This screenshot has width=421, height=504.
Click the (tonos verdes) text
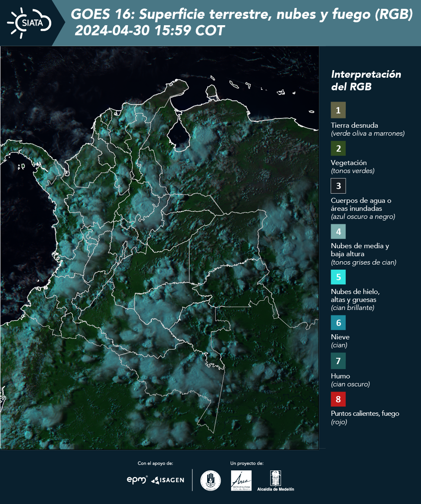pos(353,171)
